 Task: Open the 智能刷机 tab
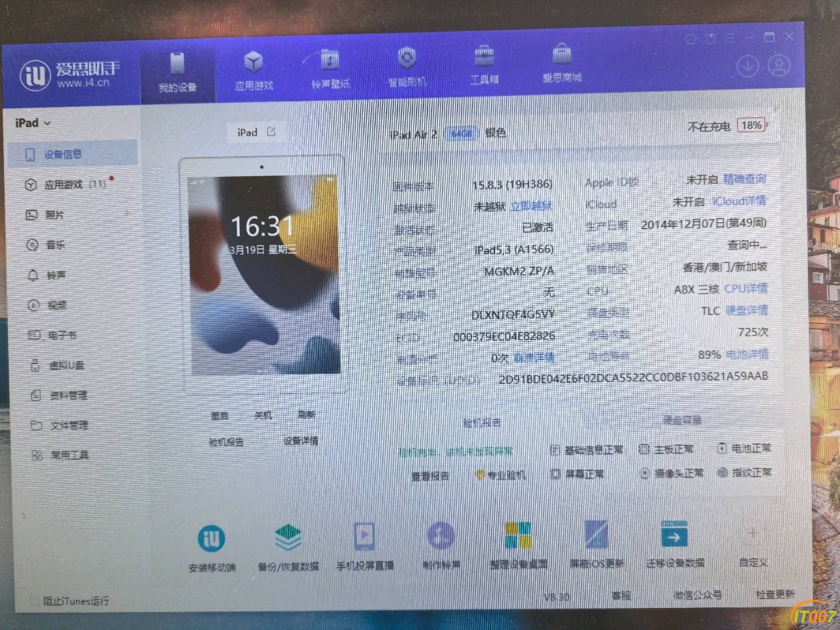tap(407, 68)
